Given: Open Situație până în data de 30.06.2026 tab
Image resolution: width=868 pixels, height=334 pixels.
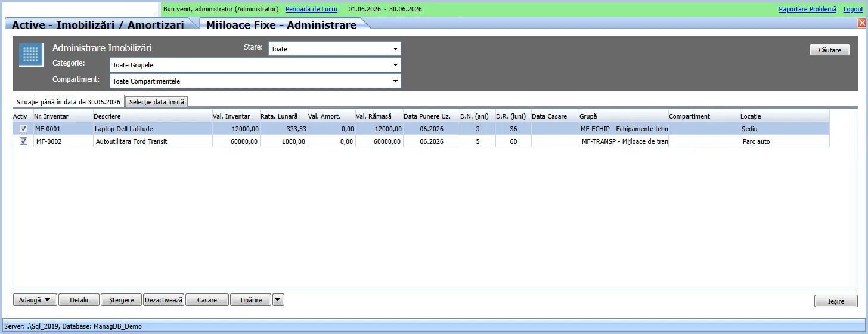Looking at the screenshot, I should point(69,102).
